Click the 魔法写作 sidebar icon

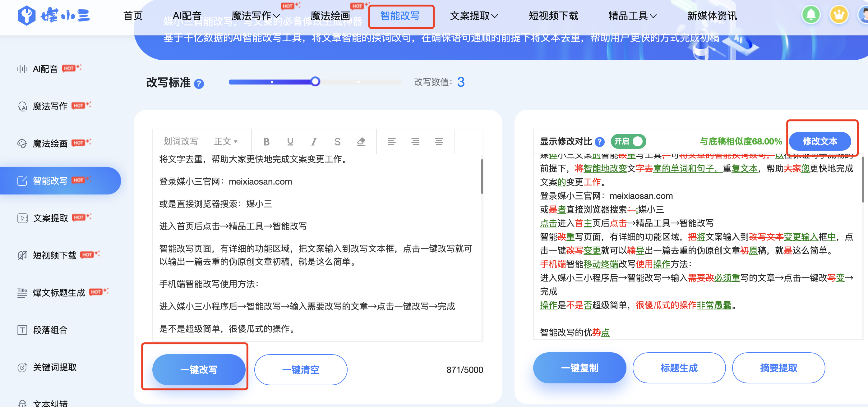tap(22, 106)
